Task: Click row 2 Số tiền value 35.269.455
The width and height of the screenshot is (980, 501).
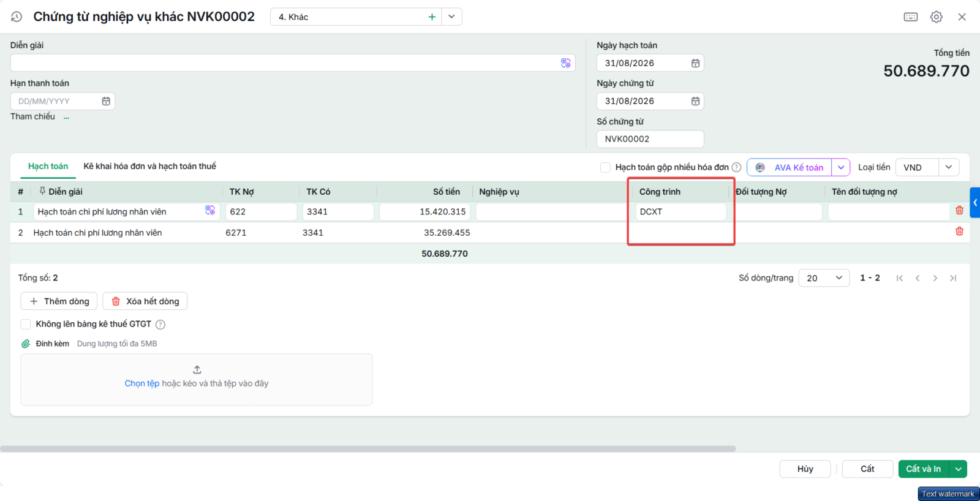Action: 447,233
